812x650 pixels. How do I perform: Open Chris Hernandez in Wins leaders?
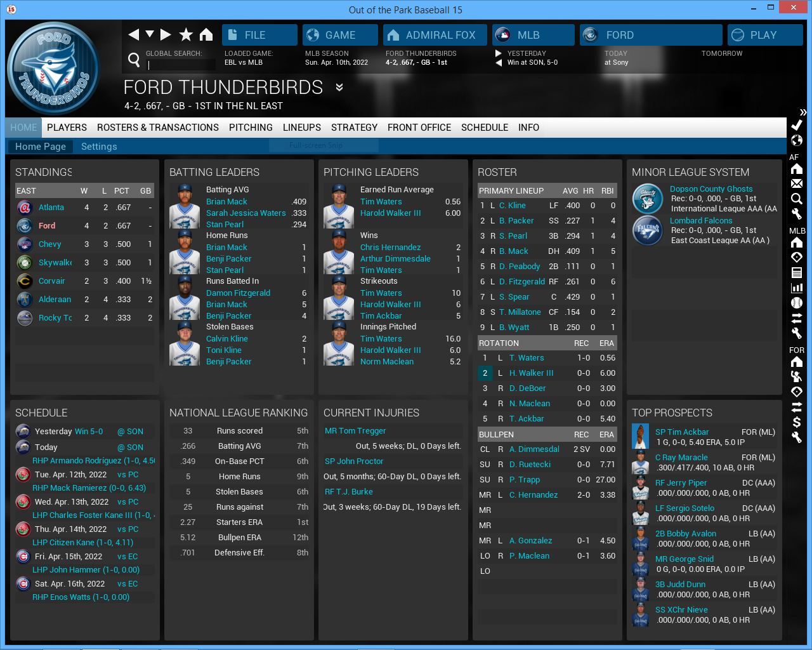(x=390, y=248)
